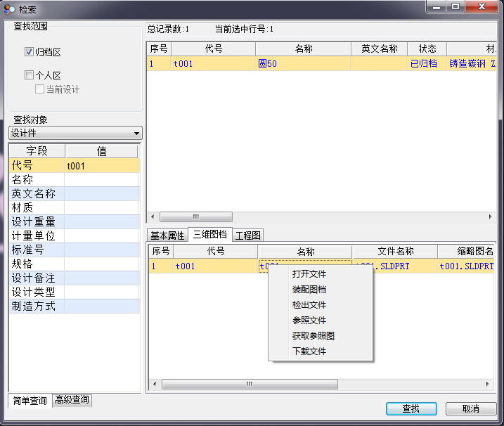This screenshot has width=504, height=426.
Task: Click the search dialog title icon
Action: [9, 9]
